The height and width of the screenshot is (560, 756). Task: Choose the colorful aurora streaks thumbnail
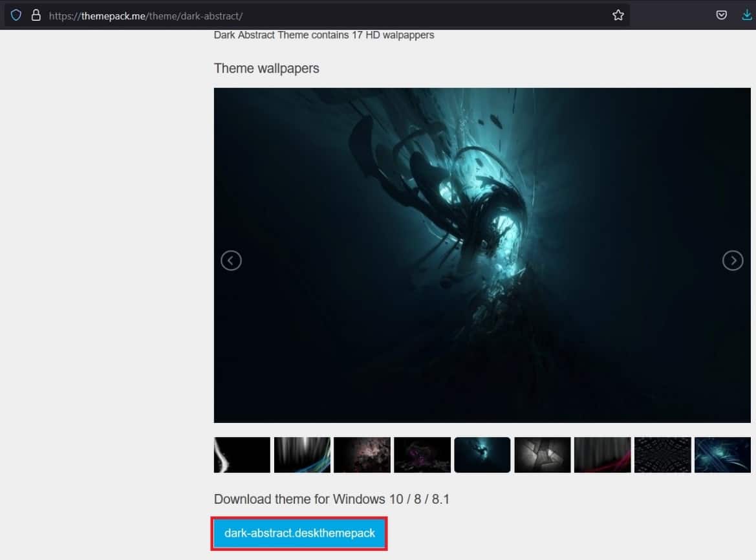[x=302, y=455]
